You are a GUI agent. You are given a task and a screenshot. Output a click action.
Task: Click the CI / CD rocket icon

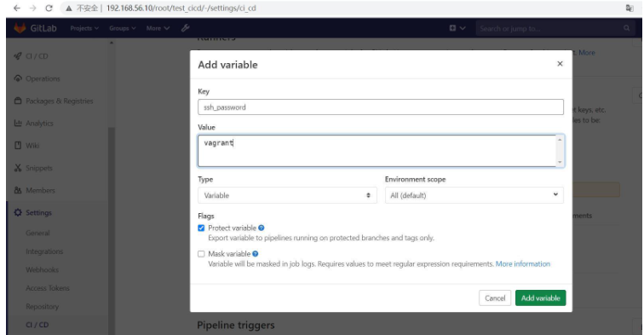point(18,56)
